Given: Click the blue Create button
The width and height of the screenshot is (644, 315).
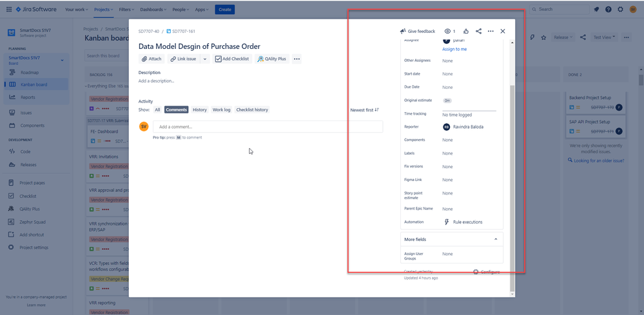Looking at the screenshot, I should tap(225, 10).
